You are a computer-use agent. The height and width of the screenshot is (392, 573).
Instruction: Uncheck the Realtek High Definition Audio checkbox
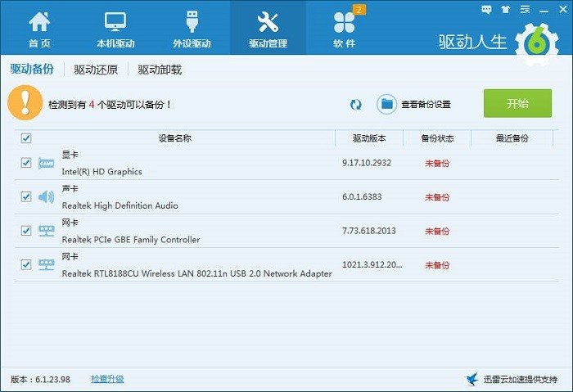coord(26,196)
